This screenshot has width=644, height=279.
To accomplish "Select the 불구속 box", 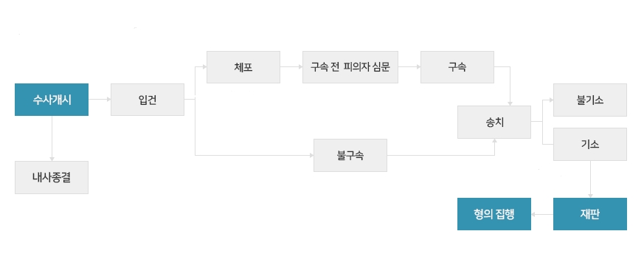I will (x=350, y=155).
